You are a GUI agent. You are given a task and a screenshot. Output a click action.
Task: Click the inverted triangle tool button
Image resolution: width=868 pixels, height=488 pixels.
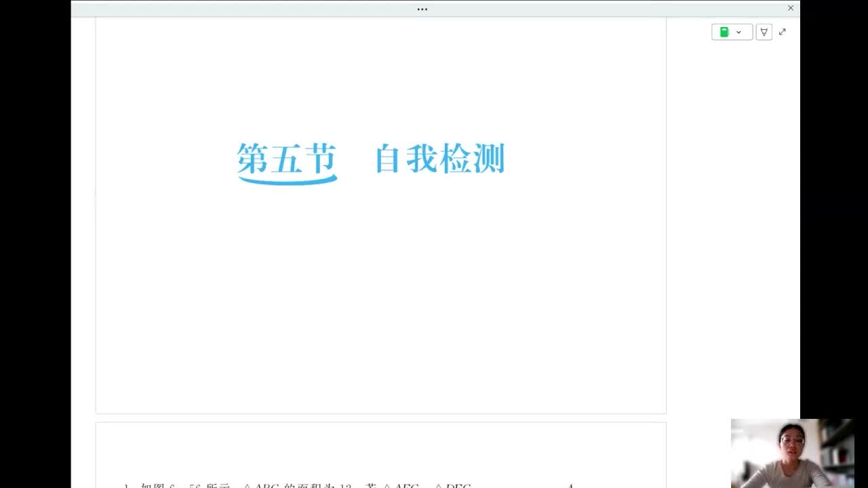point(764,32)
